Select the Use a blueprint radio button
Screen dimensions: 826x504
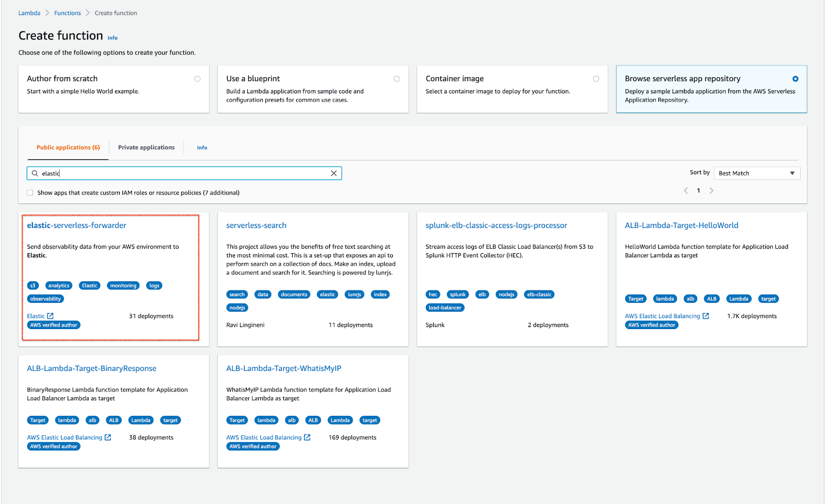pos(396,78)
